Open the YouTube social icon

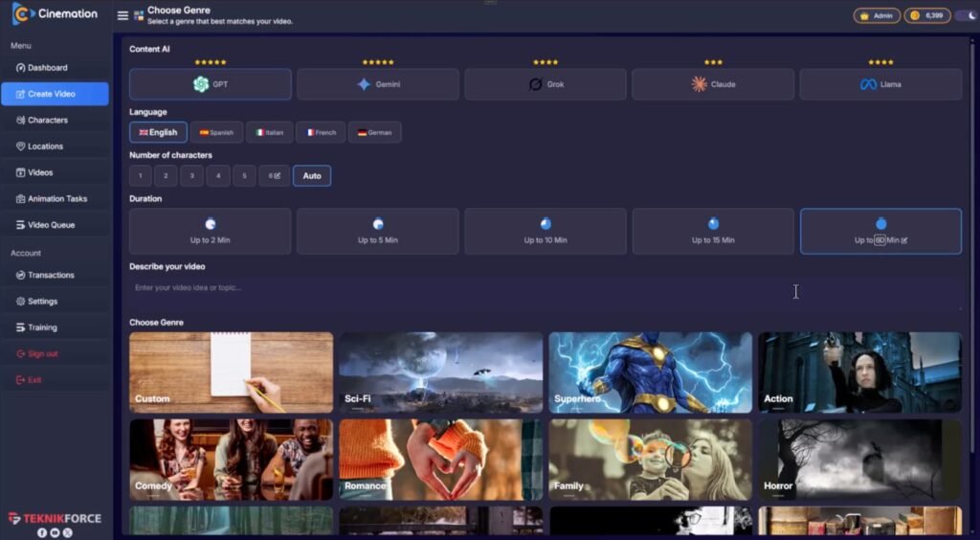pos(55,533)
